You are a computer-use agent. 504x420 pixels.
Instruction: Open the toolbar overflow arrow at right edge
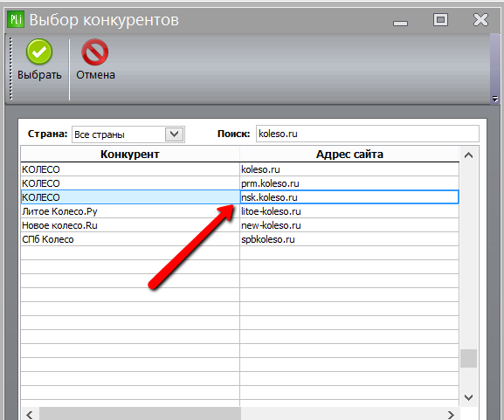click(x=495, y=99)
